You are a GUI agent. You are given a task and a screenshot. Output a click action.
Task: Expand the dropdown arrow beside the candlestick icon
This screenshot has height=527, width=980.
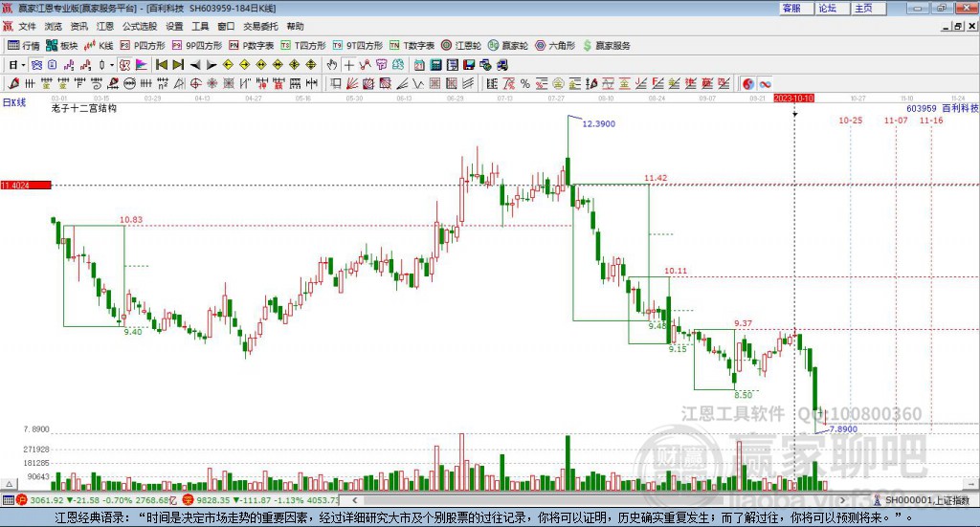coord(112,65)
